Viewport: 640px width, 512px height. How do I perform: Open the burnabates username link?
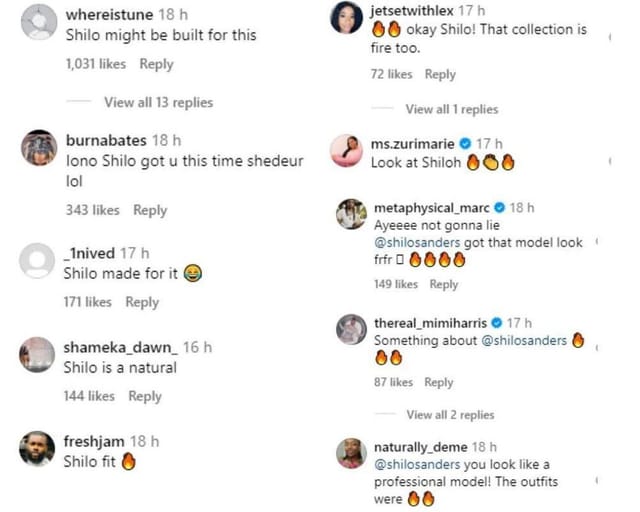pyautogui.click(x=104, y=140)
